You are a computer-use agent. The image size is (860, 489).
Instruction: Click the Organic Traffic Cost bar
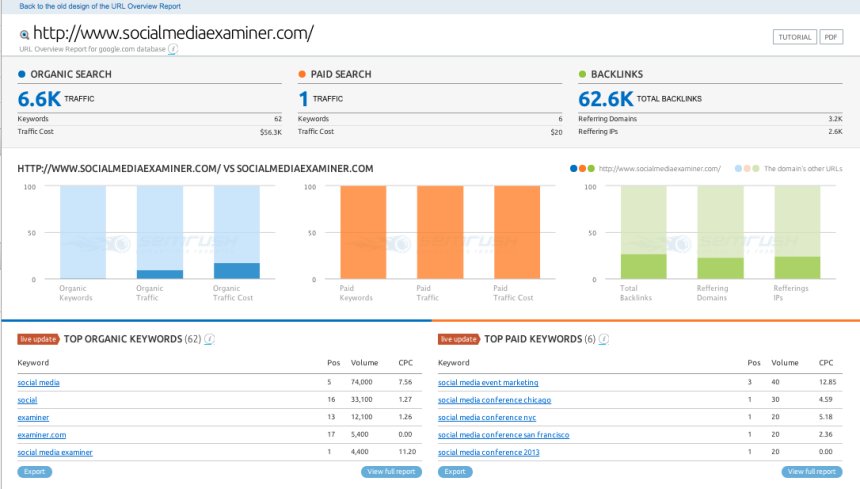coord(237,232)
